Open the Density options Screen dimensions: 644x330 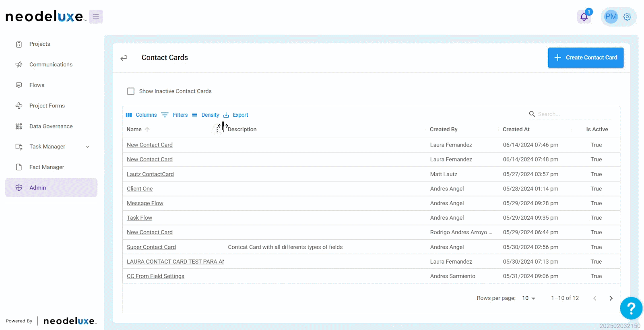click(206, 115)
